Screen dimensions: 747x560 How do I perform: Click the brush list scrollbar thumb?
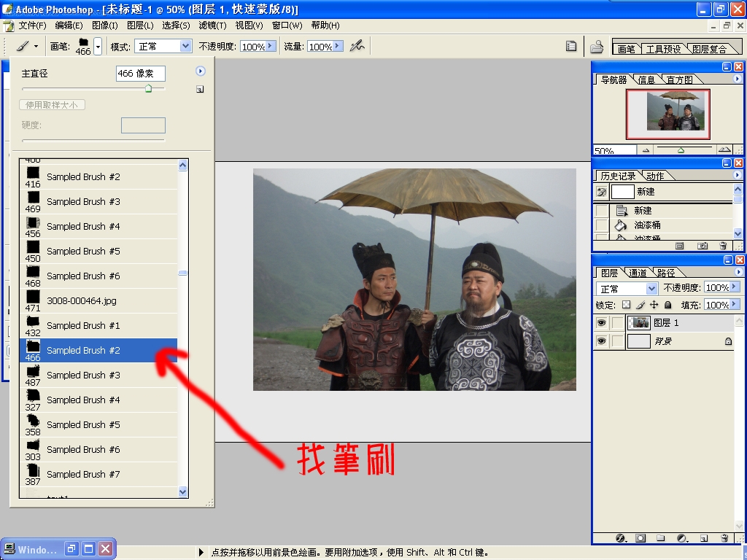[x=183, y=273]
